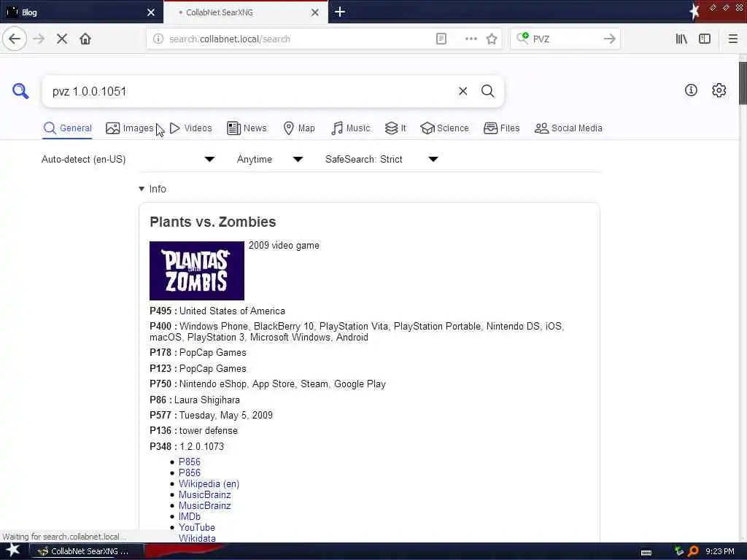Viewport: 747px width, 560px height.
Task: Switch to Music category
Action: click(x=350, y=128)
